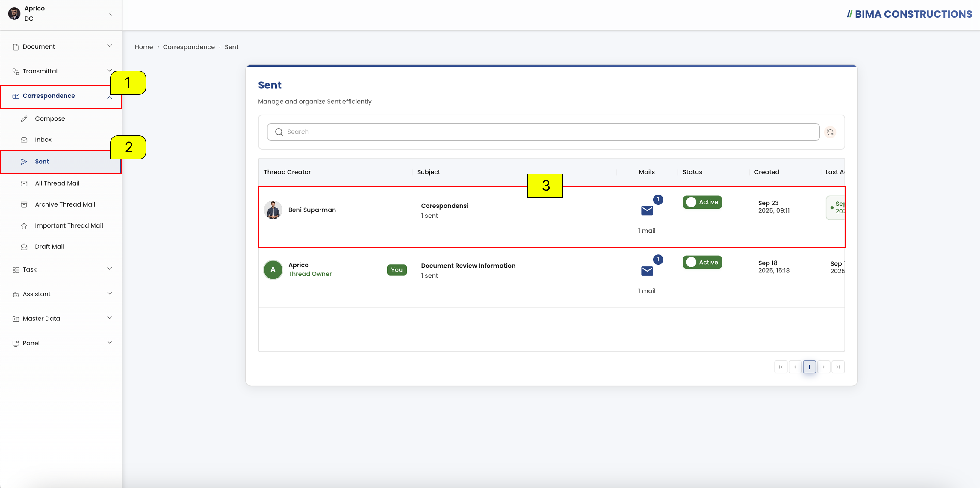Click the Panel monitor icon in sidebar
The height and width of the screenshot is (488, 980).
(x=16, y=343)
